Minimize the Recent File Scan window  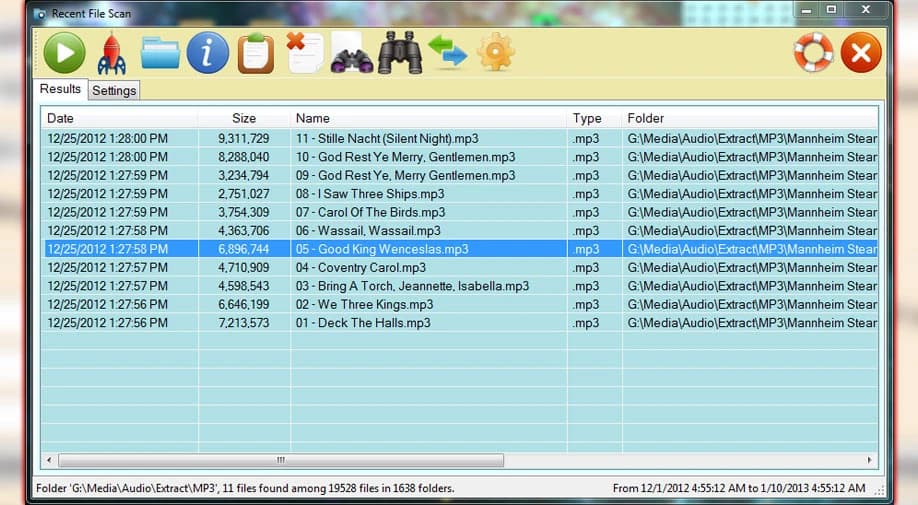[x=806, y=10]
